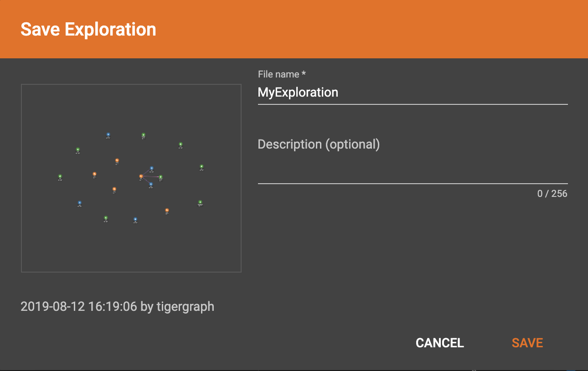
Task: Select the central orange vertex with three edges
Action: click(141, 176)
